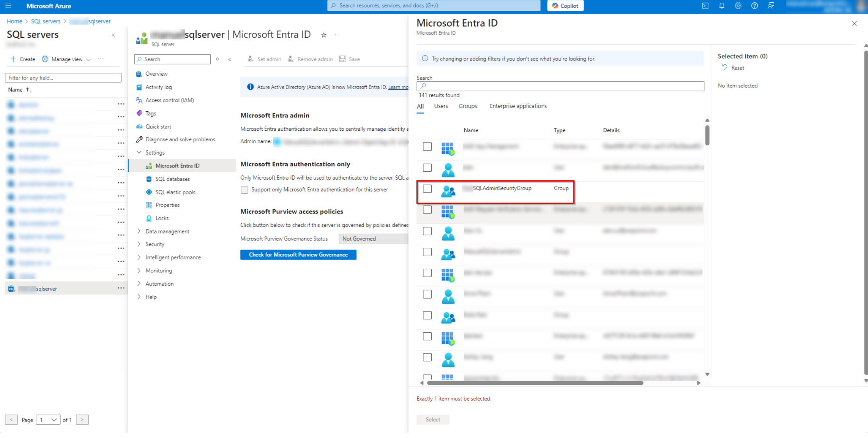Enable Support only Microsoft Entra authentication checkbox
This screenshot has width=868, height=438.
coord(244,190)
